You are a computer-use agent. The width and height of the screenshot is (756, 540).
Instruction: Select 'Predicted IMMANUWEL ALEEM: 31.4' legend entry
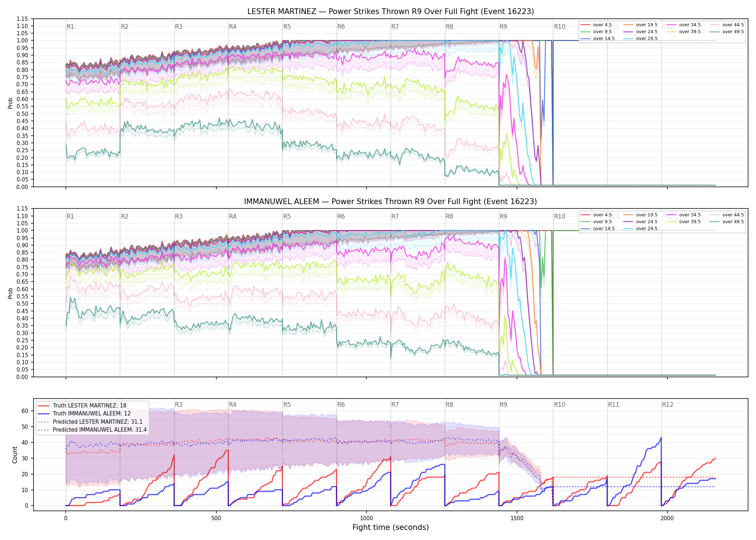pos(92,430)
